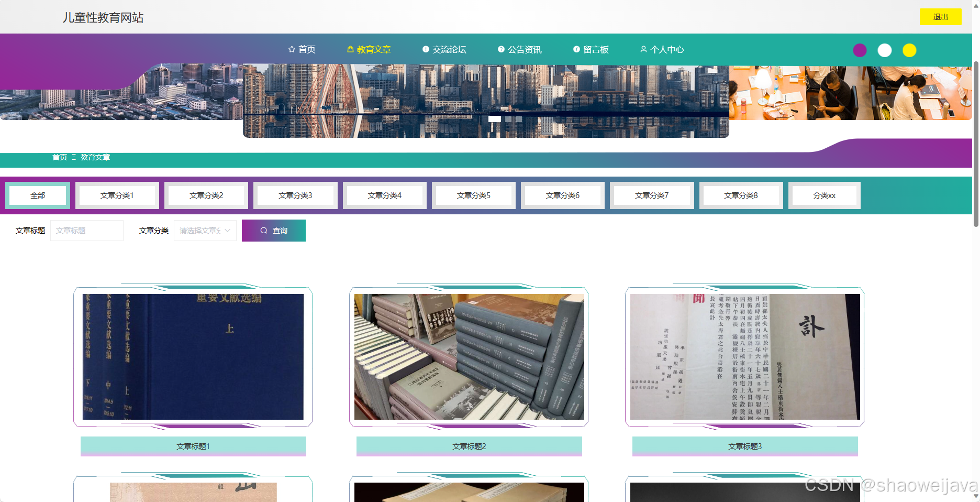The height and width of the screenshot is (502, 980).
Task: Filter by 分类xx category
Action: pyautogui.click(x=825, y=195)
